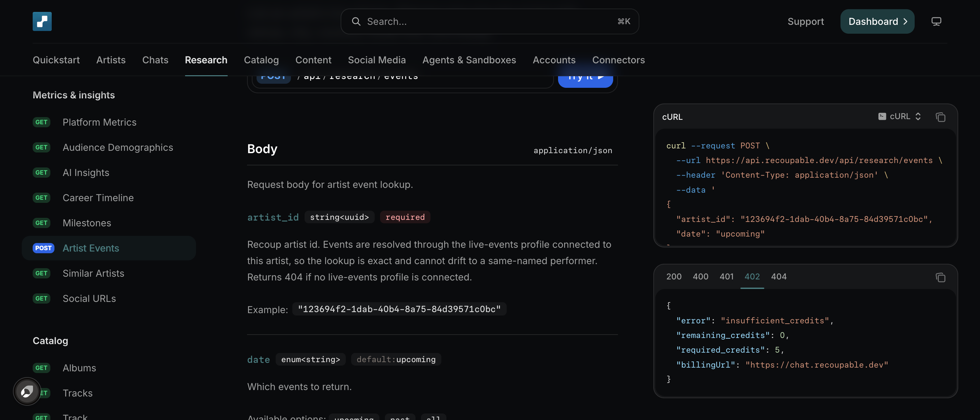The width and height of the screenshot is (980, 420).
Task: Open Milestones in sidebar
Action: tap(109, 223)
